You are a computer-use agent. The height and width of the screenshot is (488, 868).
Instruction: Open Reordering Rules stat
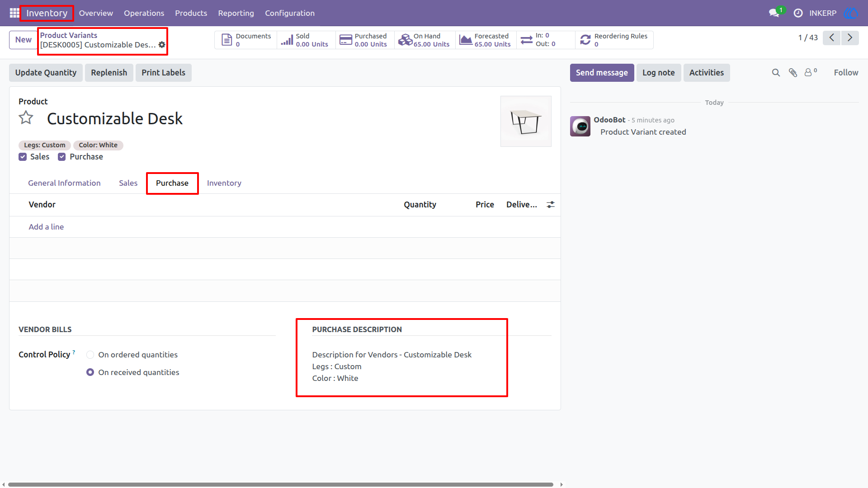pos(614,40)
